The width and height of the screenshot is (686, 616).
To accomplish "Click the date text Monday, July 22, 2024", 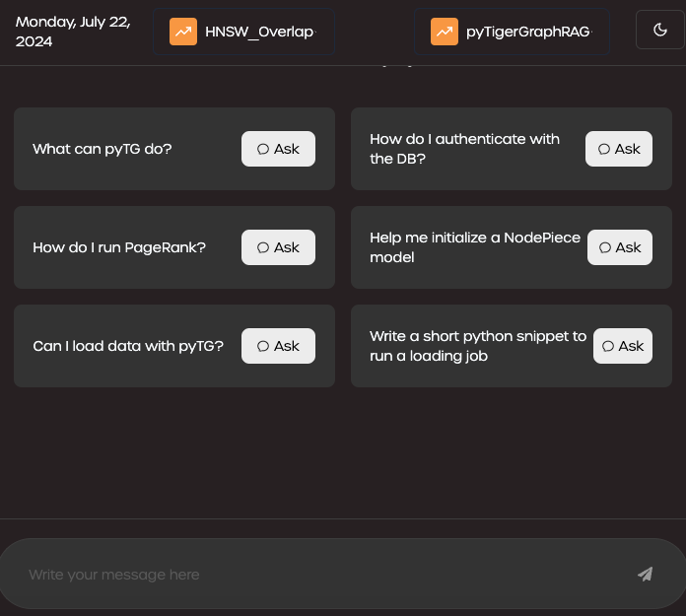I will [x=73, y=32].
